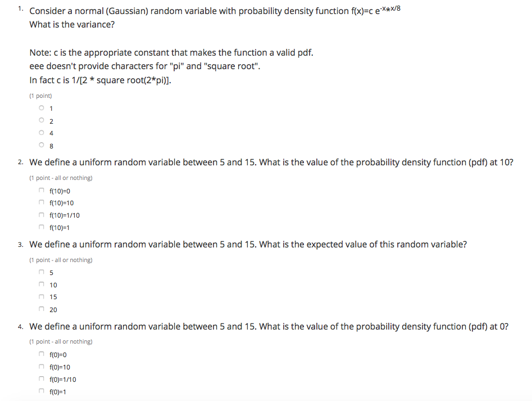This screenshot has width=532, height=401.
Task: Tick expected value option 10
Action: pyautogui.click(x=42, y=284)
